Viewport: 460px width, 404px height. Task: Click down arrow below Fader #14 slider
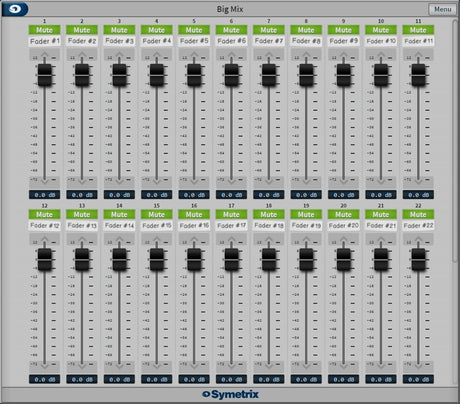pos(119,366)
